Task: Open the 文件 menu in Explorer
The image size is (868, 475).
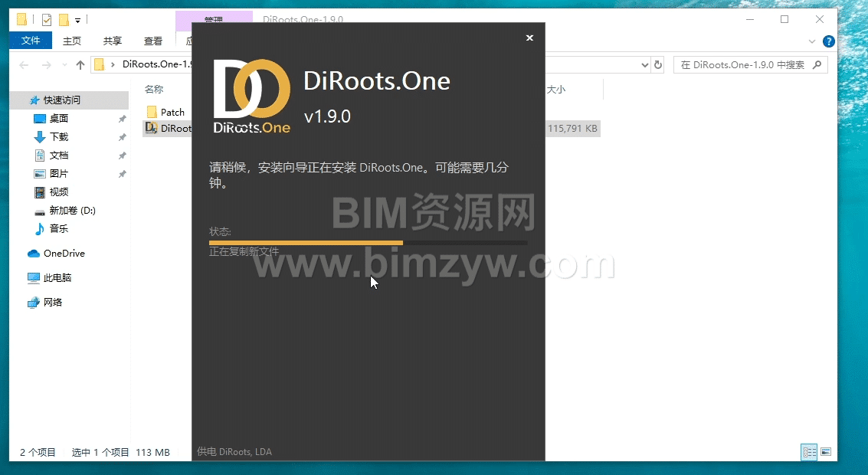Action: pos(31,41)
